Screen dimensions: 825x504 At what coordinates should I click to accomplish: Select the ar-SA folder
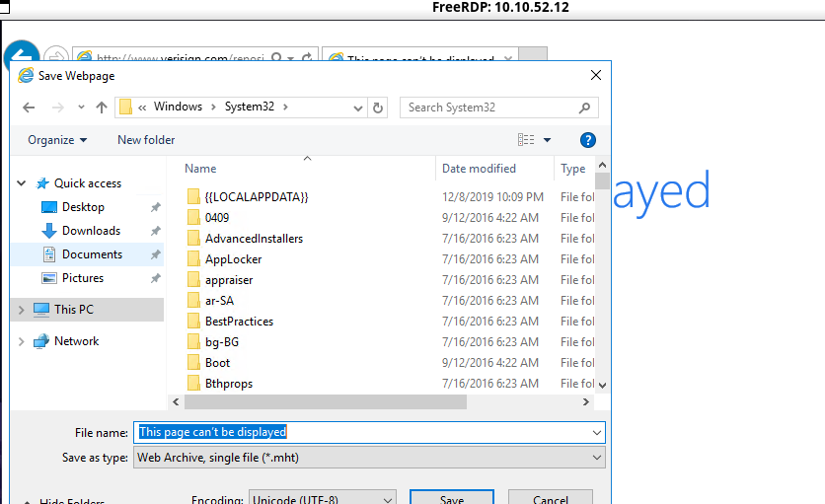[x=219, y=301]
